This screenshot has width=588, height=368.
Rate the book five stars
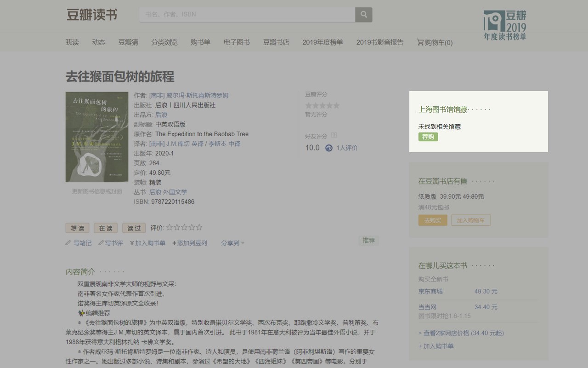[x=199, y=227]
